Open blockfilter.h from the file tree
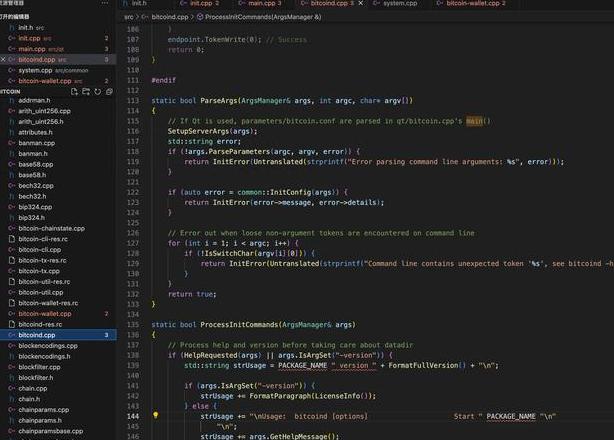 58,378
